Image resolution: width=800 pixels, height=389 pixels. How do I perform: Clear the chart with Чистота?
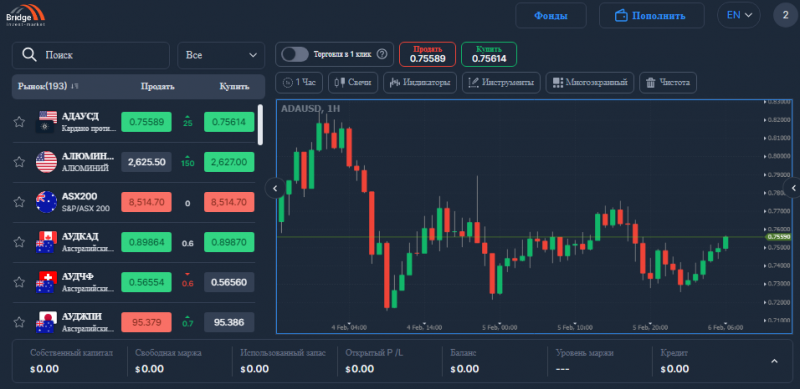668,82
